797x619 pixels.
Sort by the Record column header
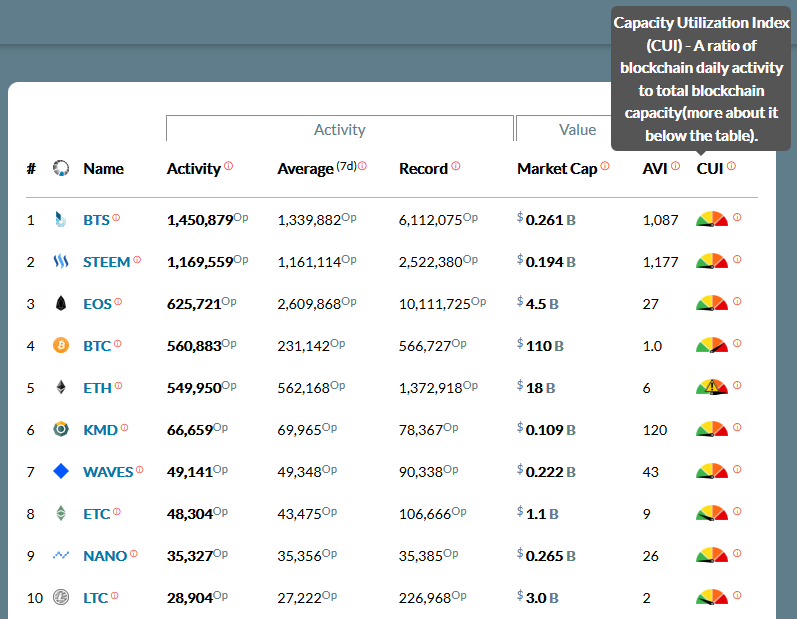tap(423, 168)
